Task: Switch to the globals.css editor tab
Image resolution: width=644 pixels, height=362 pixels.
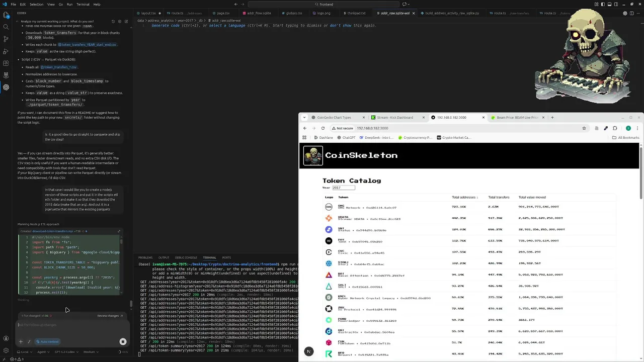Action: click(294, 13)
